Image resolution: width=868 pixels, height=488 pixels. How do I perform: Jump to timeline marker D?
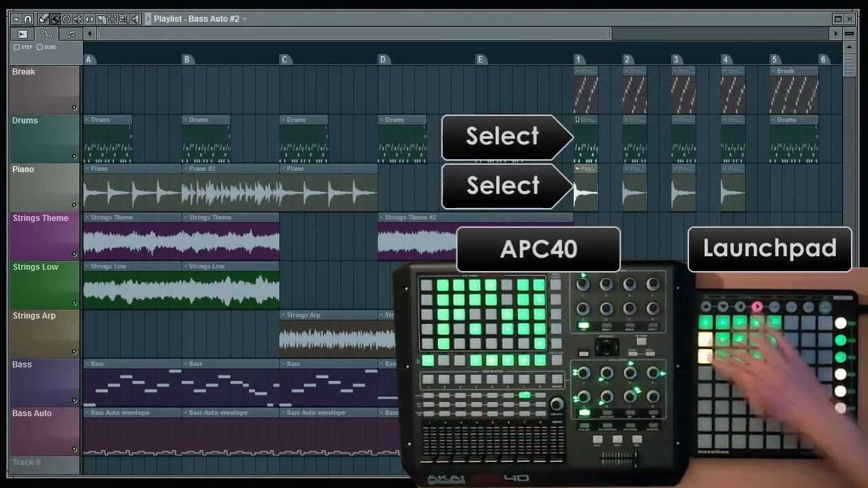tap(382, 60)
